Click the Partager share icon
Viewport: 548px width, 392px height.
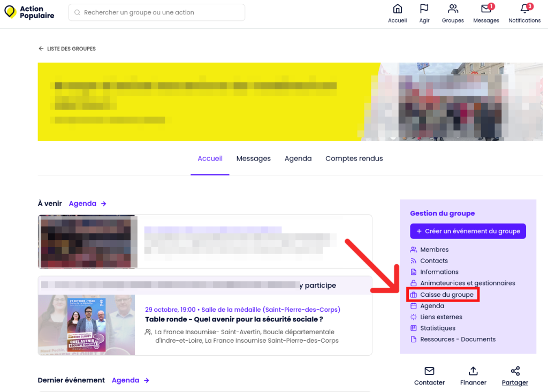coord(515,371)
